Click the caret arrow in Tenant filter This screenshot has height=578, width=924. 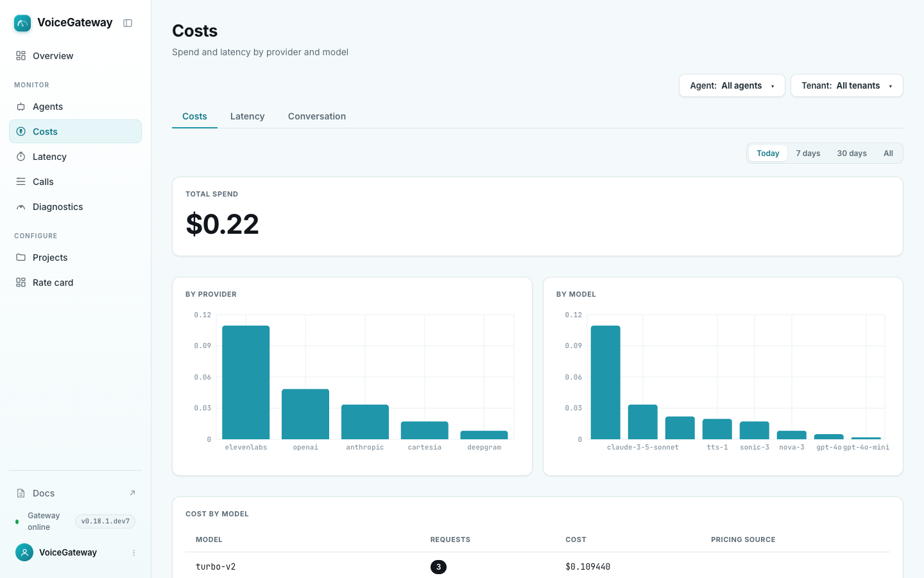click(x=891, y=86)
